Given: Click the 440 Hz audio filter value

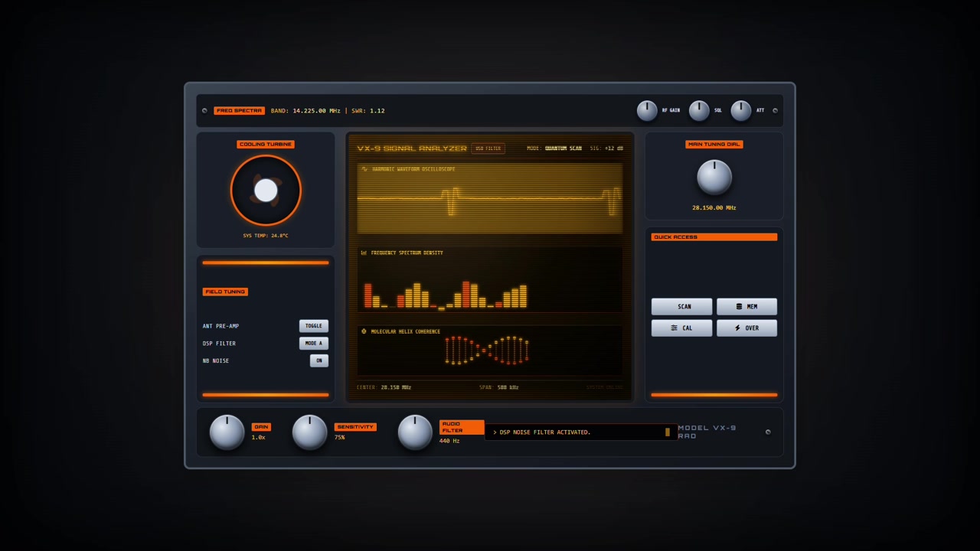Looking at the screenshot, I should click(449, 441).
